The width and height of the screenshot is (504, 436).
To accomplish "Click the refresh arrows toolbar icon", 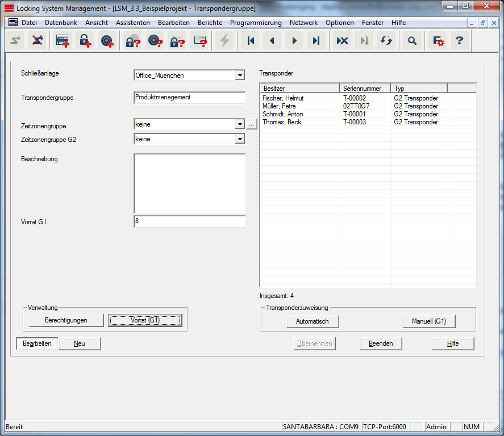I will click(386, 40).
